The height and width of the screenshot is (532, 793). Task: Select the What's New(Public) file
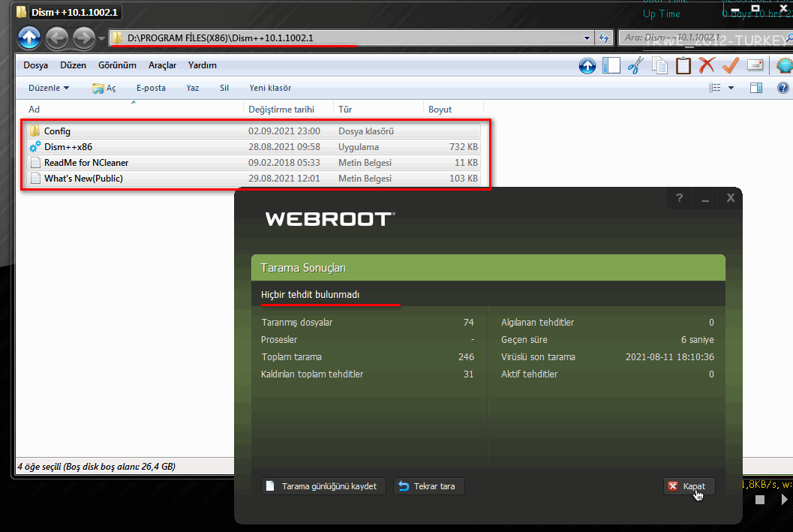click(x=253, y=178)
